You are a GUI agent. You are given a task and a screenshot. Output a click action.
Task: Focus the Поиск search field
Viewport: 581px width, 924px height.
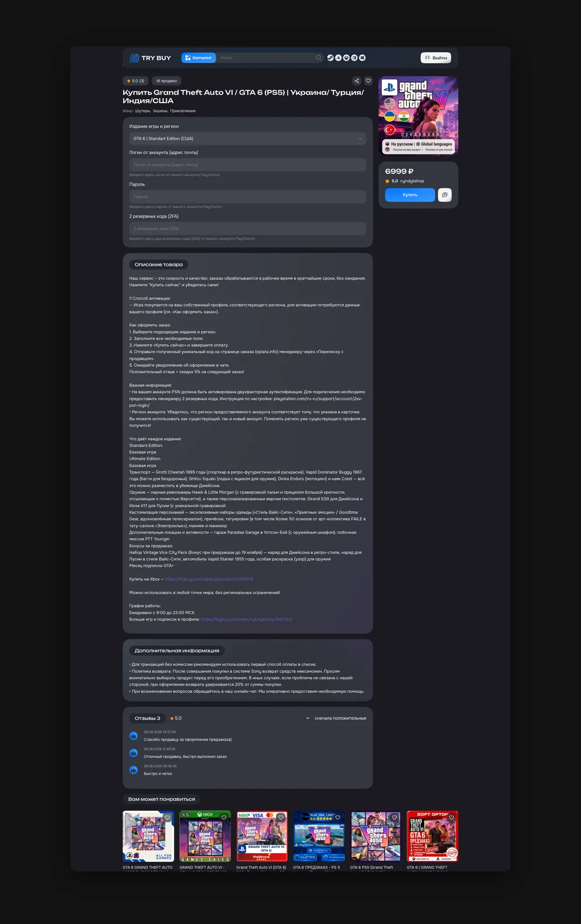267,58
